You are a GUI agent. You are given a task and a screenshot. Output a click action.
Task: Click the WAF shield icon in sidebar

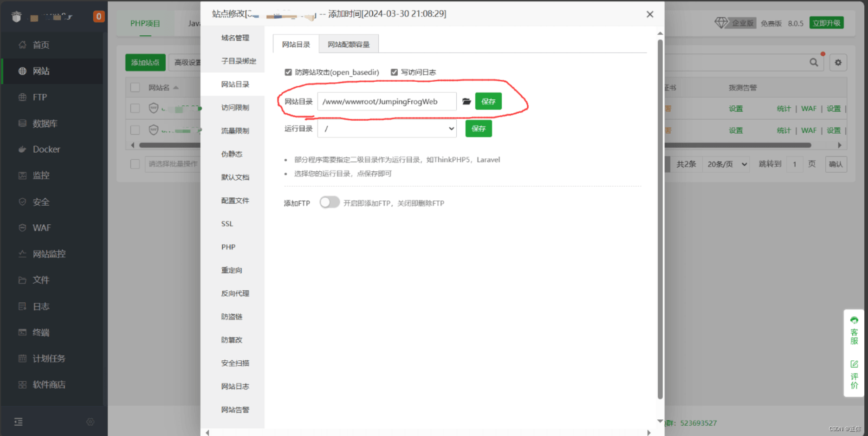[22, 228]
